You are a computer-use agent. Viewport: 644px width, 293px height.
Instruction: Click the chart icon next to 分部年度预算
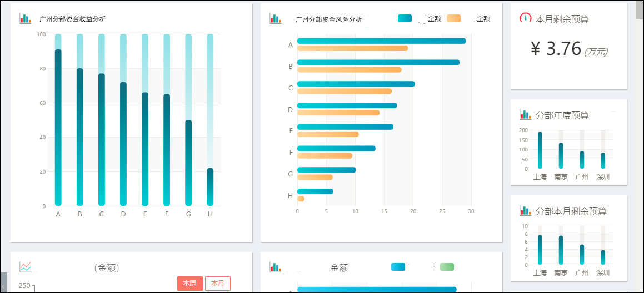pyautogui.click(x=525, y=115)
